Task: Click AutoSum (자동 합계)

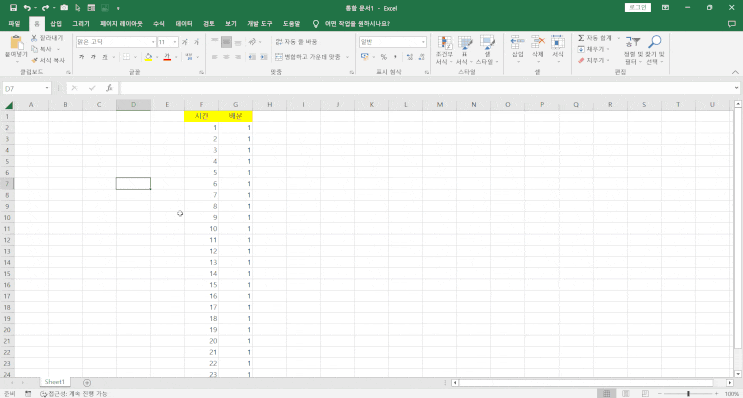Action: coord(595,38)
